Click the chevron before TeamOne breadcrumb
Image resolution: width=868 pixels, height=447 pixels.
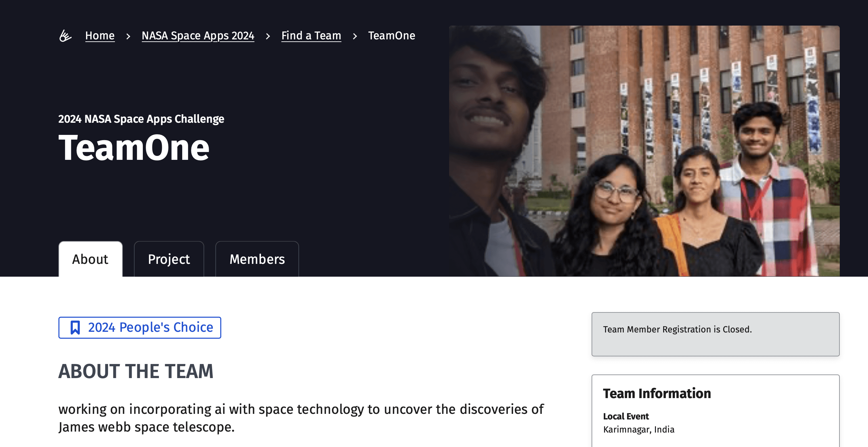click(355, 36)
